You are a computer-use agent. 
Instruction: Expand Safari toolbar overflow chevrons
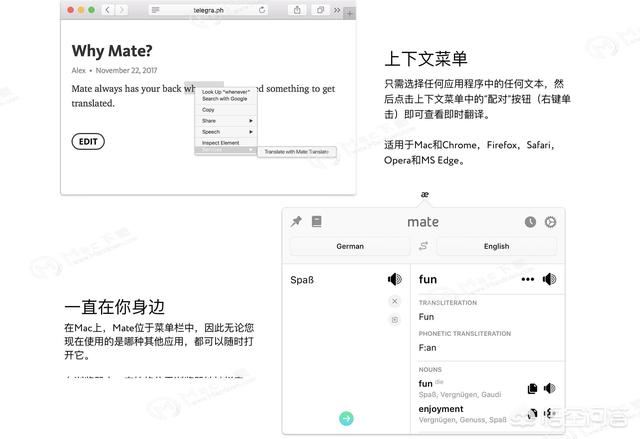(x=337, y=10)
